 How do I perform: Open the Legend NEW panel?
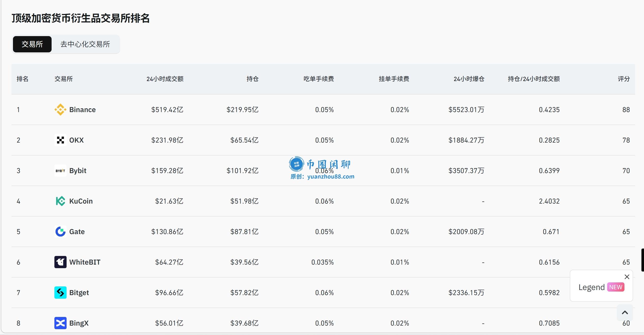tap(601, 287)
